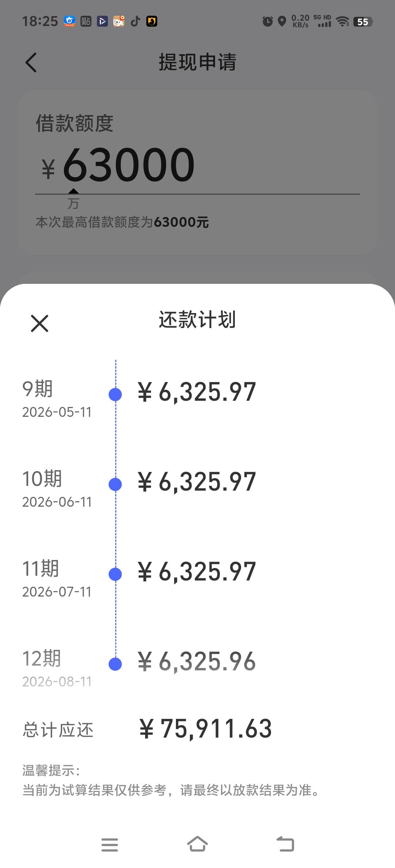Tap the 9期 amount ¥6,325.97
Viewport: 395px width, 868px height.
click(x=197, y=392)
